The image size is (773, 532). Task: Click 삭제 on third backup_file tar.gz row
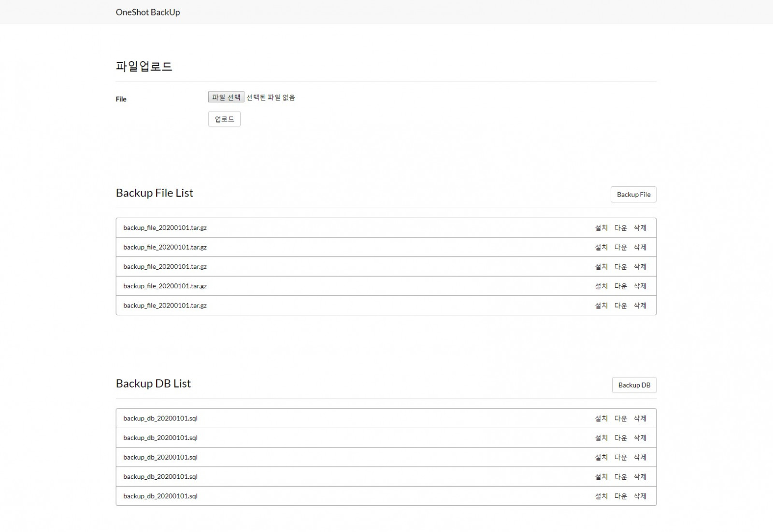640,266
